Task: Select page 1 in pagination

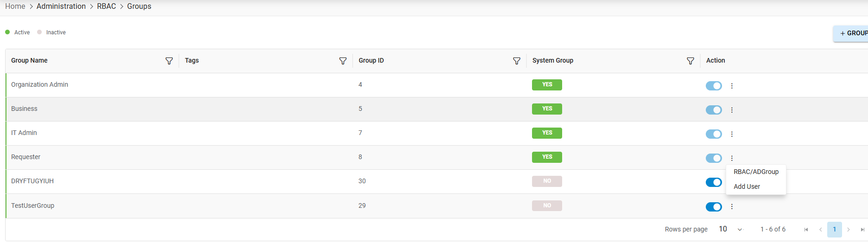Action: [x=834, y=230]
